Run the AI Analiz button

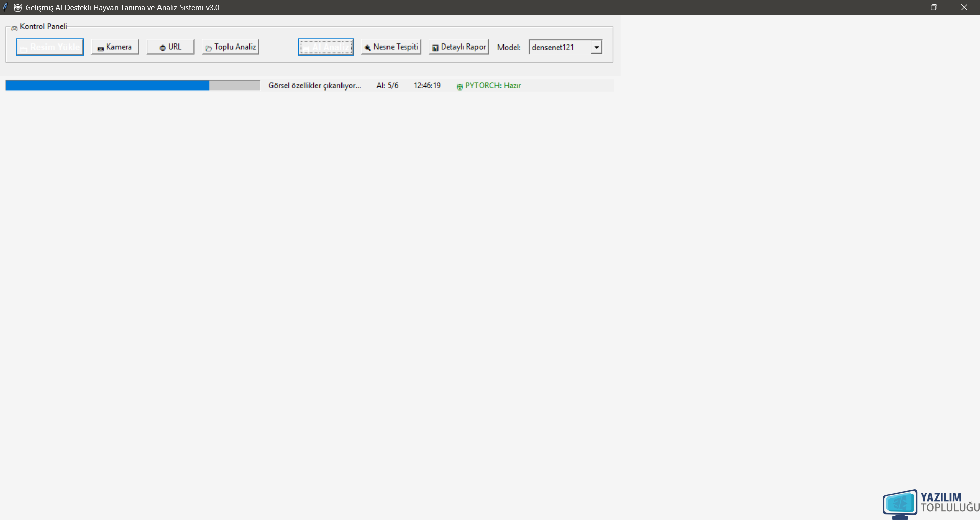[x=326, y=47]
